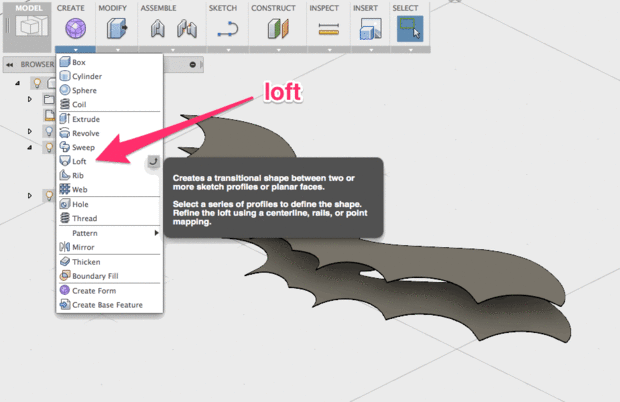The image size is (620, 402).
Task: Collapse the Browser panel with double arrows
Action: 9,64
